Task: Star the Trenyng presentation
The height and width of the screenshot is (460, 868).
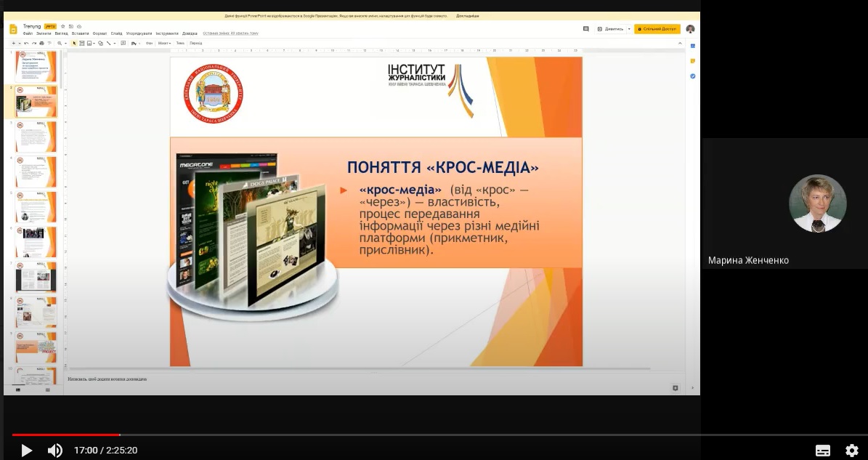Action: click(62, 26)
